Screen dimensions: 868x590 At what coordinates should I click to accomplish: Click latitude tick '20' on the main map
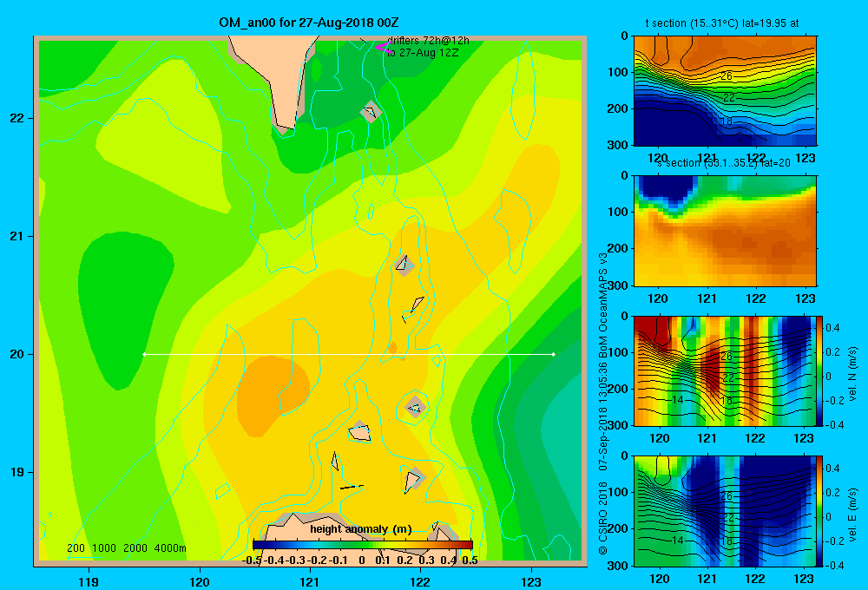[17, 354]
